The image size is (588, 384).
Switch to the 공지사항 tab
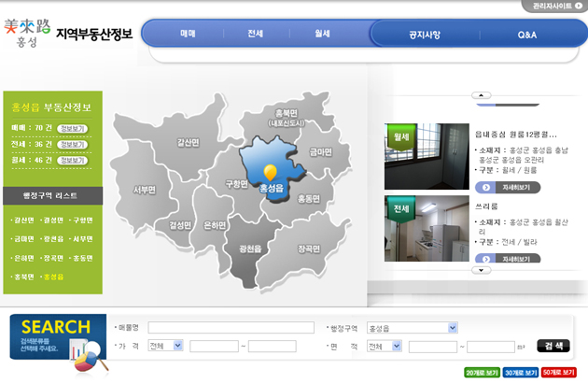coord(425,35)
